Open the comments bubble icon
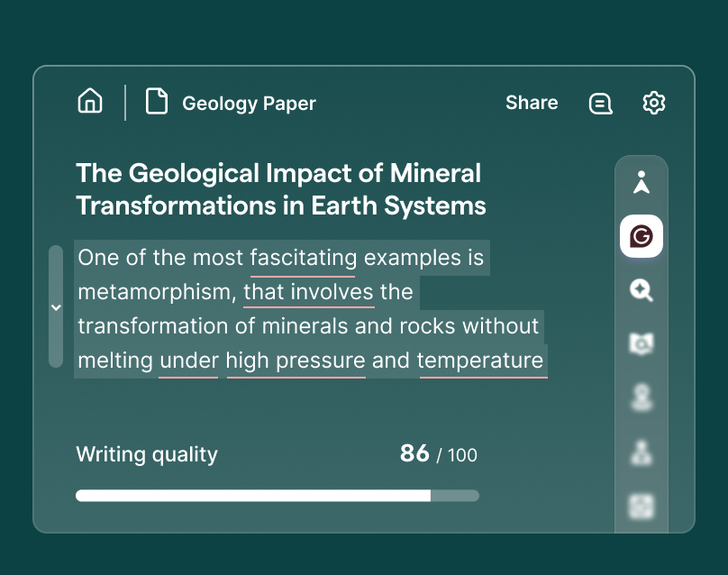 pos(600,104)
